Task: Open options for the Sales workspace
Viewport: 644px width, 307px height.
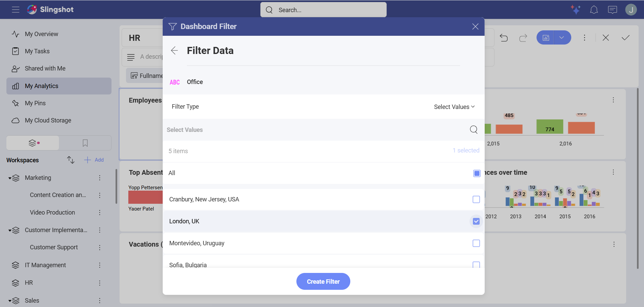Action: point(100,301)
